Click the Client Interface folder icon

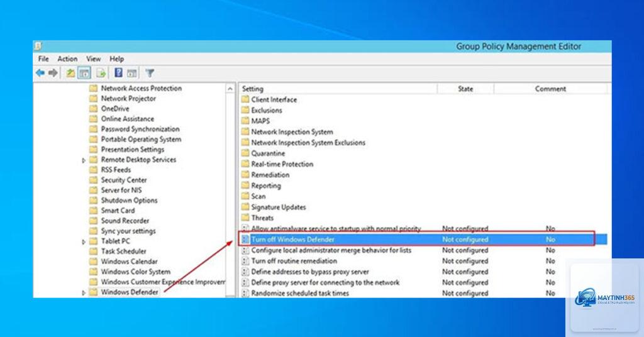point(246,99)
